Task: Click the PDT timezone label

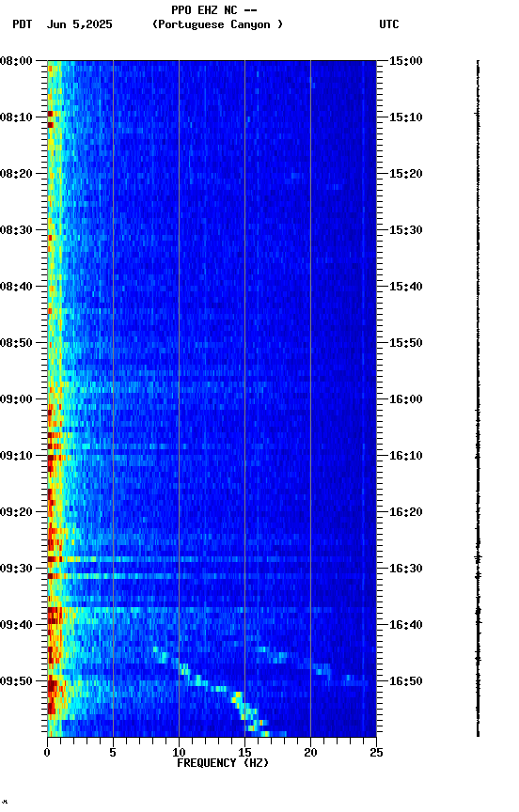Action: tap(23, 24)
